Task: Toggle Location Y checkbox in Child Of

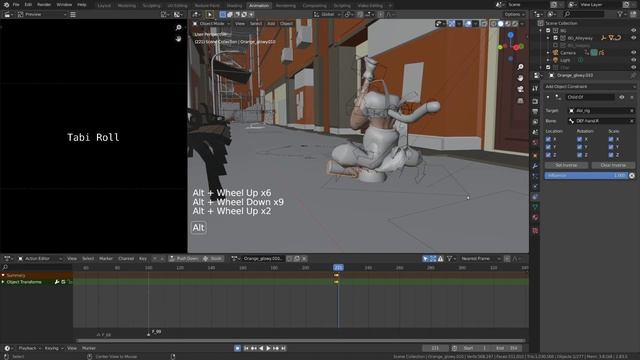Action: [x=548, y=147]
